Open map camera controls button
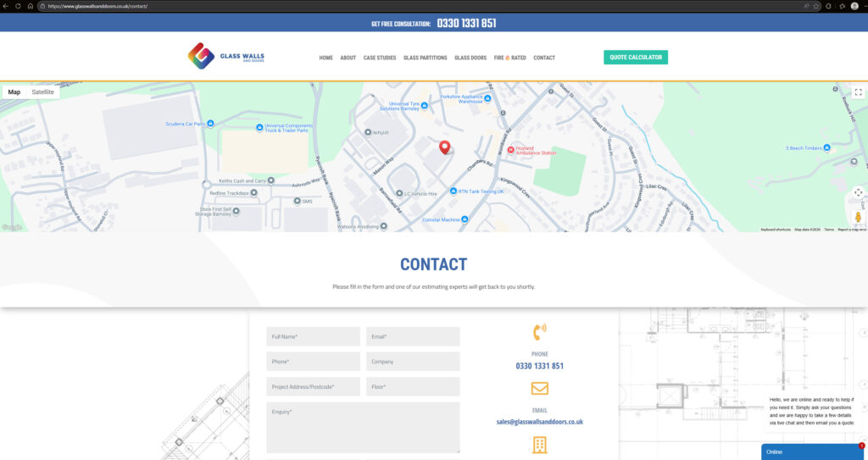The image size is (868, 460). 858,193
